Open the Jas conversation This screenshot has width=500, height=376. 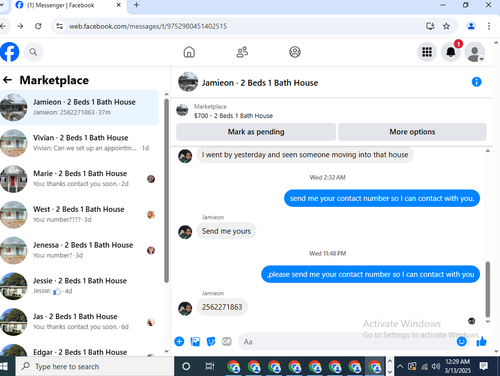pos(79,322)
